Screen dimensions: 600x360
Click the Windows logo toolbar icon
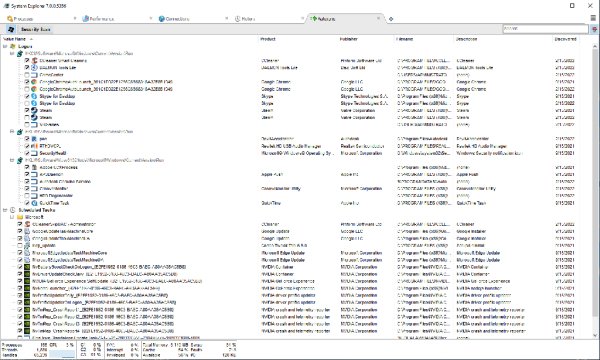10,29
